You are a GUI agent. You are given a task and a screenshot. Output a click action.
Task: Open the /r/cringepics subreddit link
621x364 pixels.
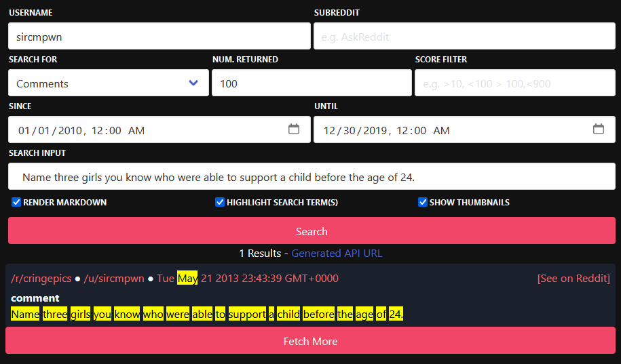(41, 278)
